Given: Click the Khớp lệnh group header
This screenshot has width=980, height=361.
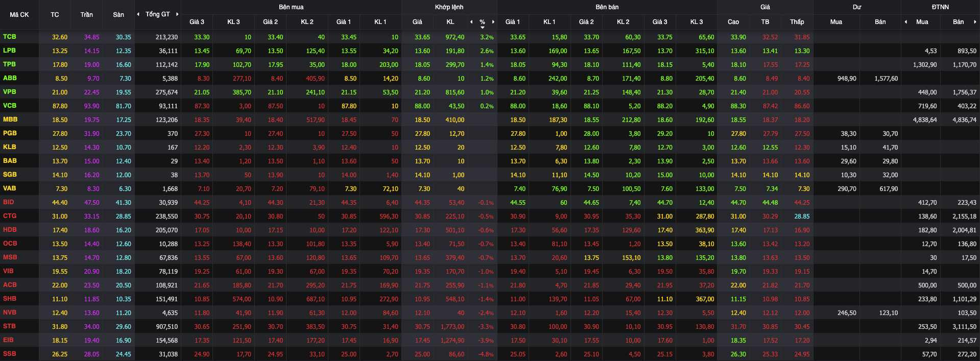Looking at the screenshot, I should point(449,7).
